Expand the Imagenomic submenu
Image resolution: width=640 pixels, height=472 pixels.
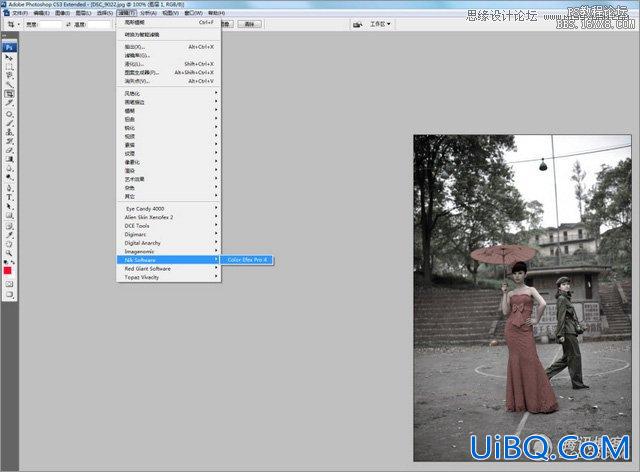click(169, 252)
